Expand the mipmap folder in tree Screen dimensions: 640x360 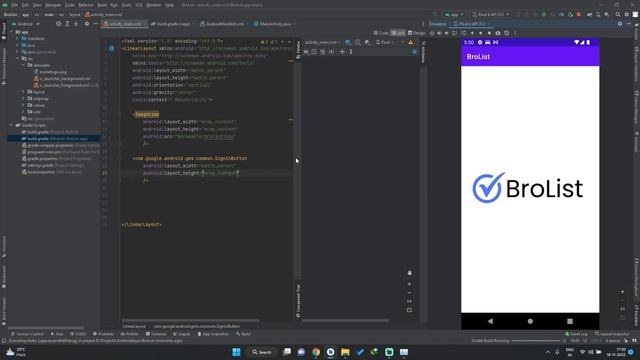click(x=24, y=99)
